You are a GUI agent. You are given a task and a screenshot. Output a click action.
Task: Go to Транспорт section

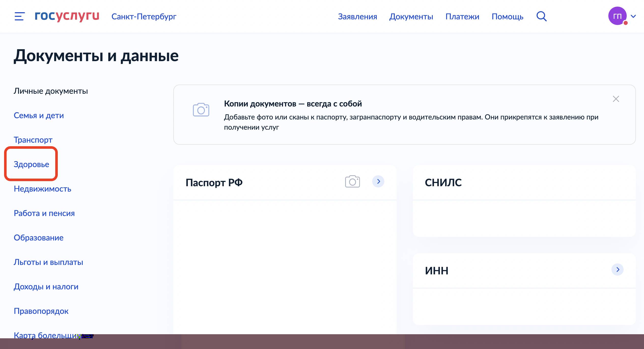(x=33, y=140)
